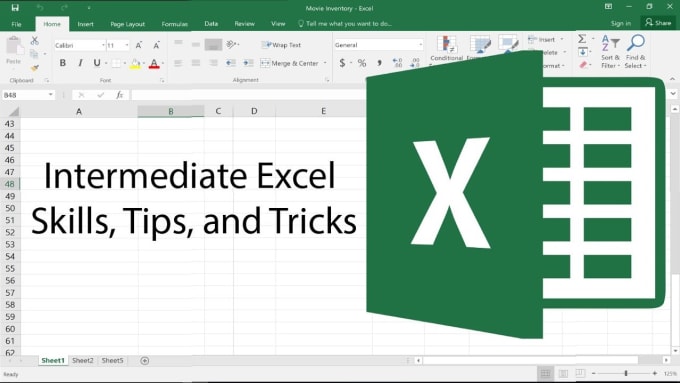Click the Clear eraser icon
Image resolution: width=680 pixels, height=383 pixels.
tap(583, 65)
